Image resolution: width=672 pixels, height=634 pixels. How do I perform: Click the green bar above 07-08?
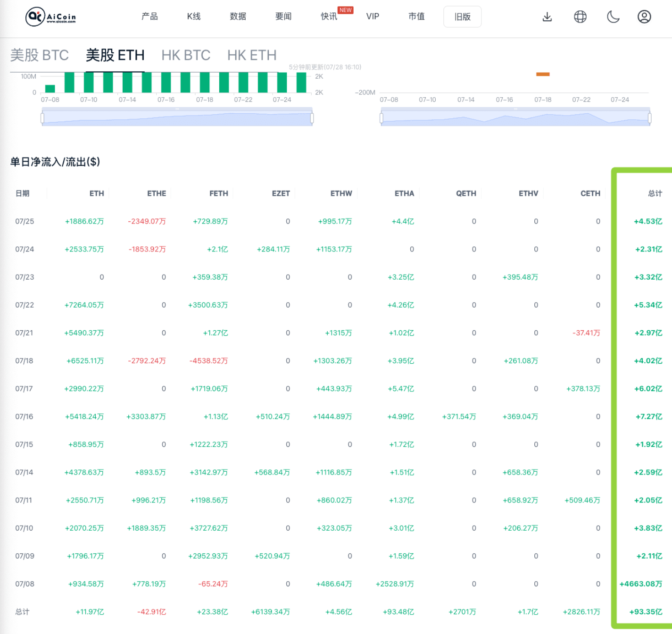pyautogui.click(x=50, y=89)
